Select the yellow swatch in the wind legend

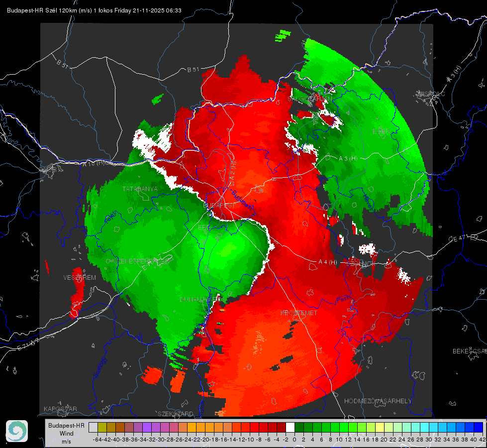pos(380,427)
